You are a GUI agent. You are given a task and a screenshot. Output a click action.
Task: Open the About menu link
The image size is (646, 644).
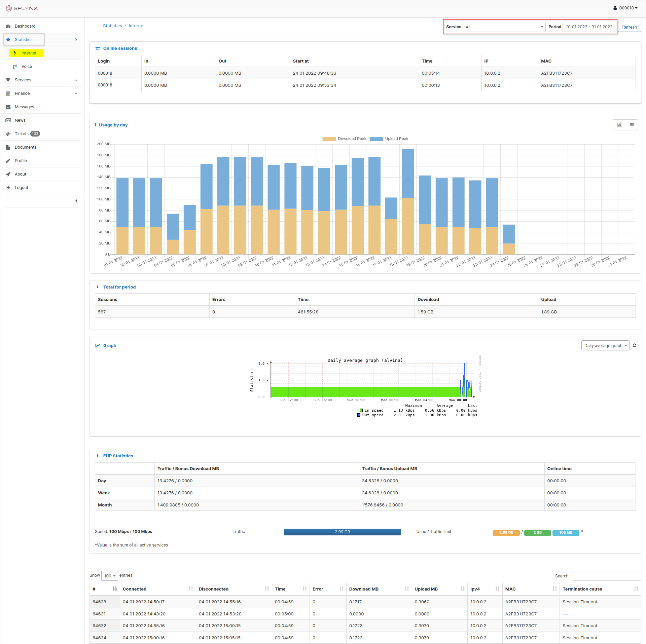click(42, 174)
